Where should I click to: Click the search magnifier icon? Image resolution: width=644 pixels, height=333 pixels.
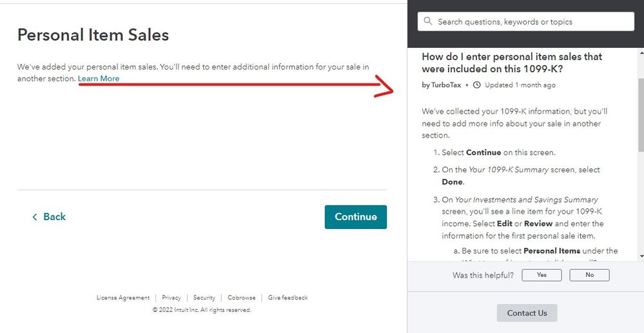pyautogui.click(x=427, y=21)
